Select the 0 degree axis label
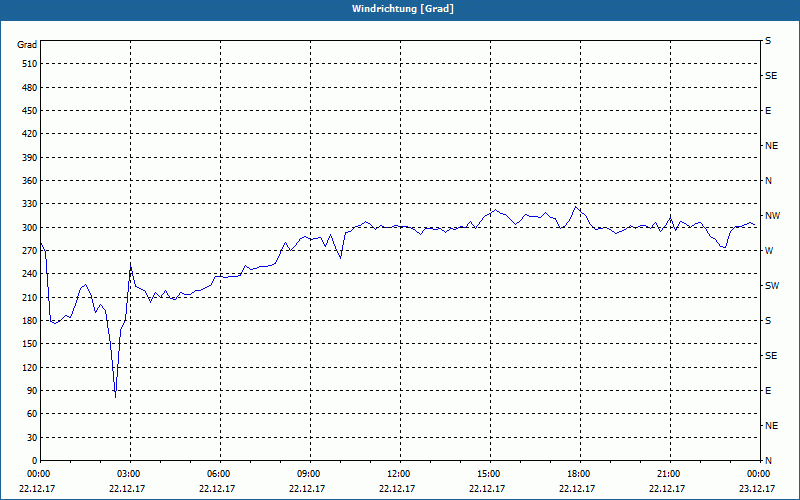Viewport: 800px width, 500px height. (34, 461)
